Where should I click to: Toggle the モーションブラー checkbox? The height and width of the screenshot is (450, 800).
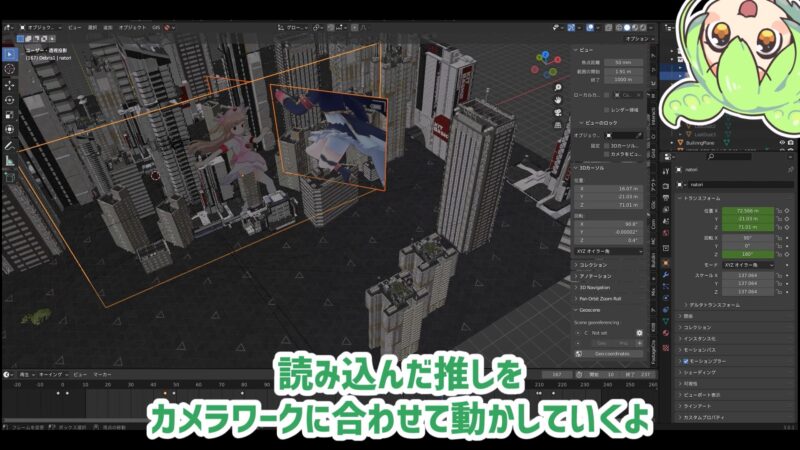(685, 361)
